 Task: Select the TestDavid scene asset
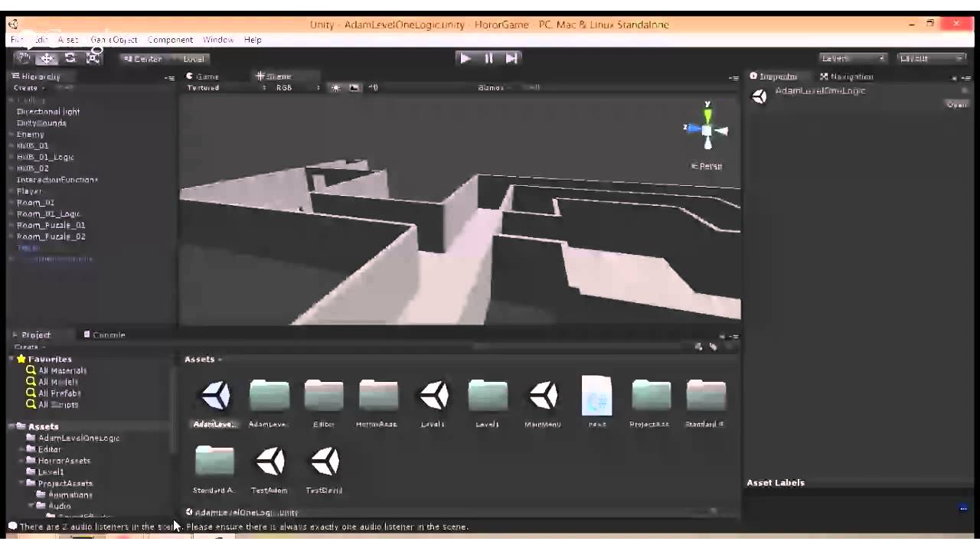coord(325,470)
